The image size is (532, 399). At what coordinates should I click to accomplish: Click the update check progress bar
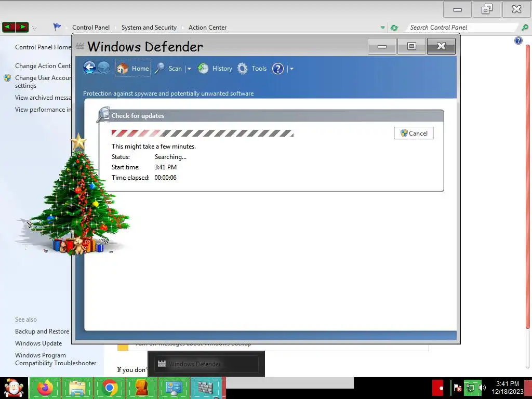pos(203,133)
